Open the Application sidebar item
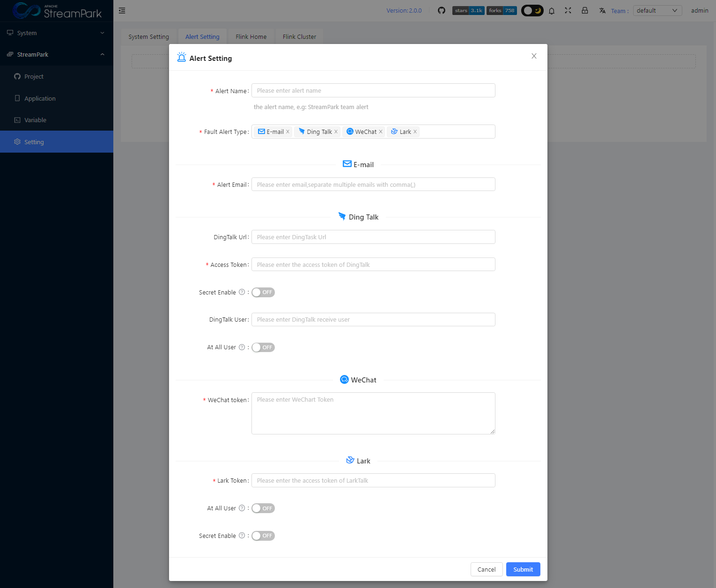This screenshot has height=588, width=716. tap(40, 98)
